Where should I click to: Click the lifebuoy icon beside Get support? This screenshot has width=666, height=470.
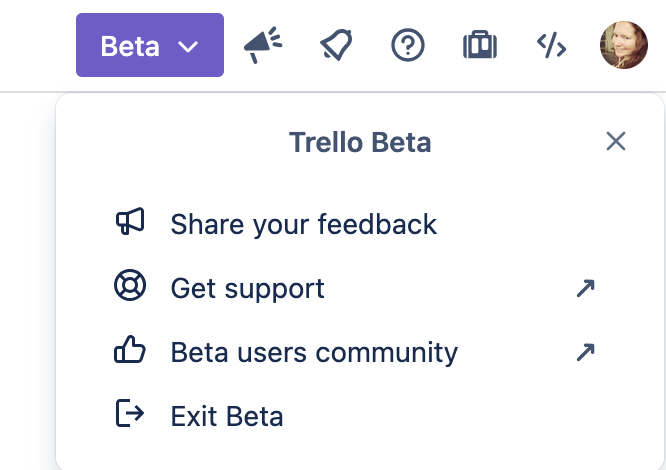131,287
